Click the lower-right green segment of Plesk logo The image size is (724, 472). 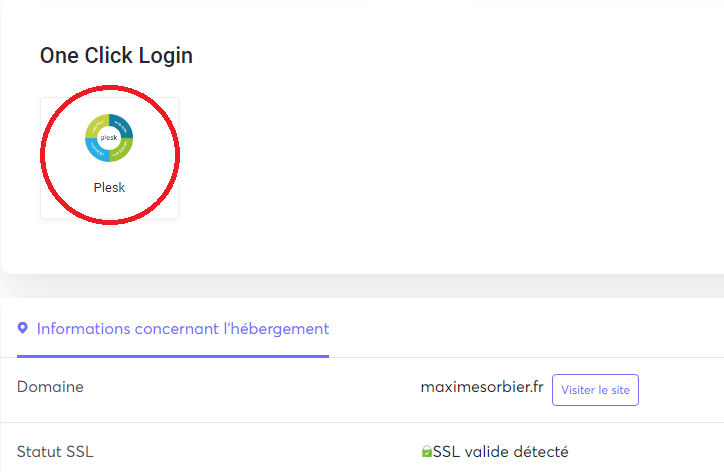pyautogui.click(x=122, y=151)
